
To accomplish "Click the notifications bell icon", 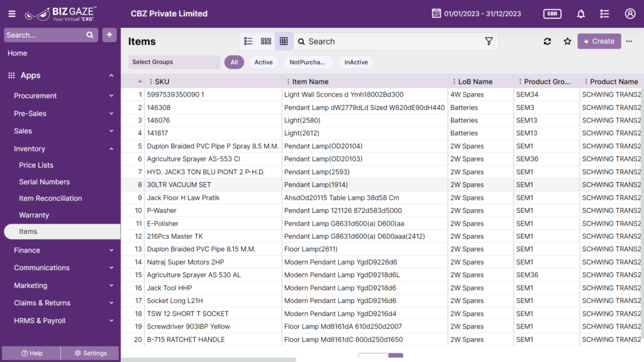I will (580, 14).
